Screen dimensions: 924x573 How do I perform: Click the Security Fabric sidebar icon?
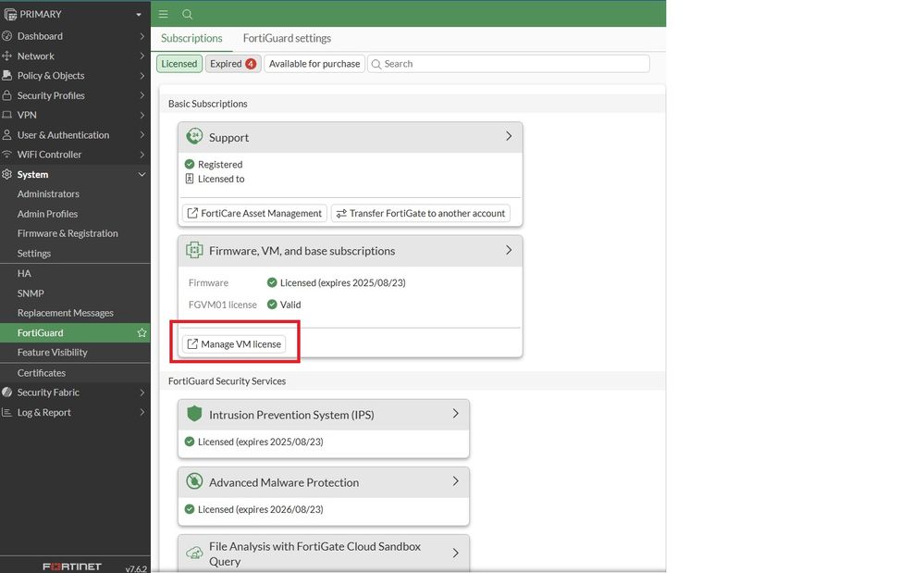[7, 392]
